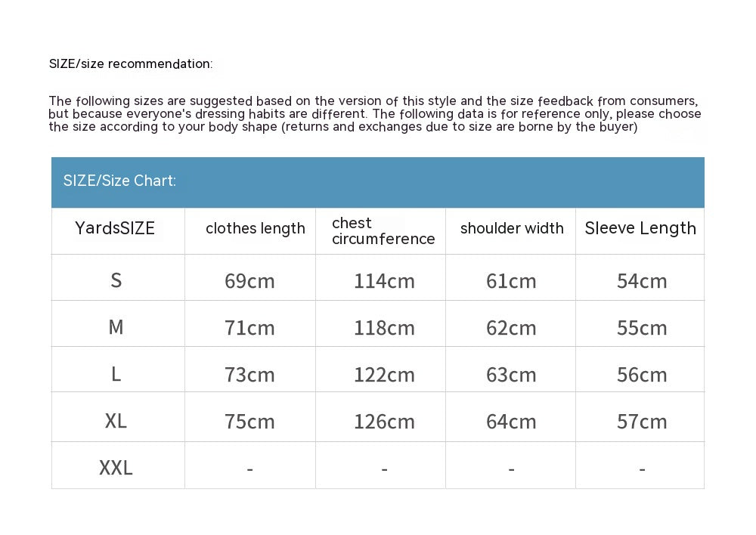Viewport: 756px width, 535px height.
Task: Select the Sleeve Length column header
Action: [x=640, y=228]
